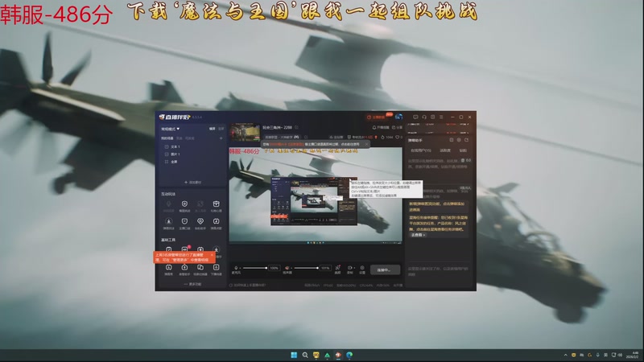Open the disabled microphone interactive tool
The height and width of the screenshot is (362, 644).
168,204
